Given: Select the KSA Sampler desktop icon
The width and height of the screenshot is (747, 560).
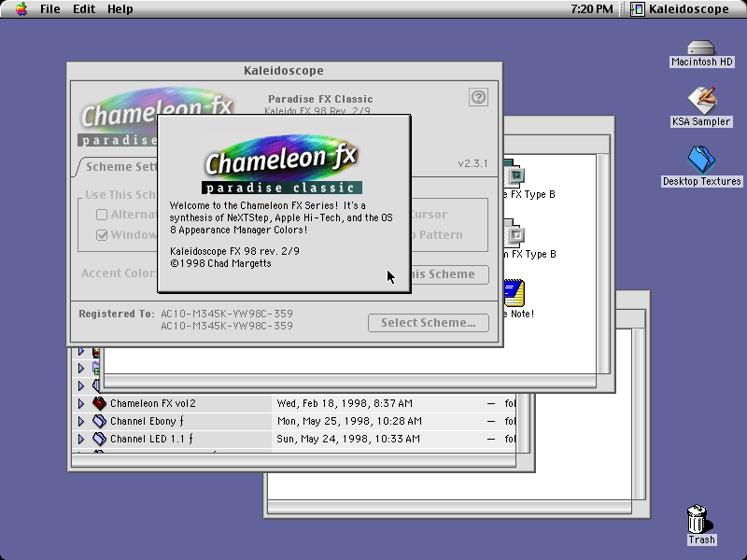Looking at the screenshot, I should point(701,101).
